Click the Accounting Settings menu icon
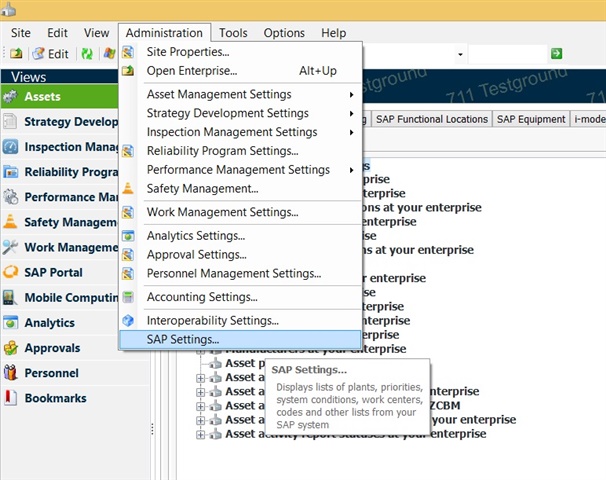Viewport: 606px width, 480px height. [x=128, y=297]
